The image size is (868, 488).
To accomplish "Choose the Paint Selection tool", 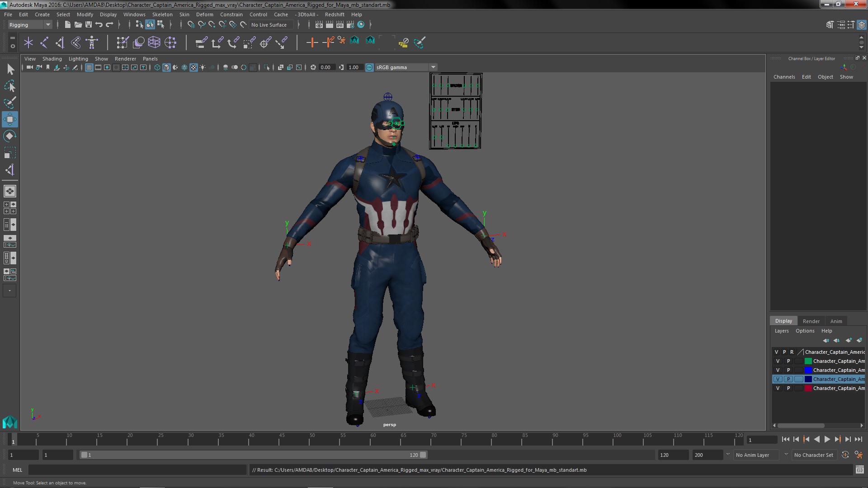I will click(10, 103).
